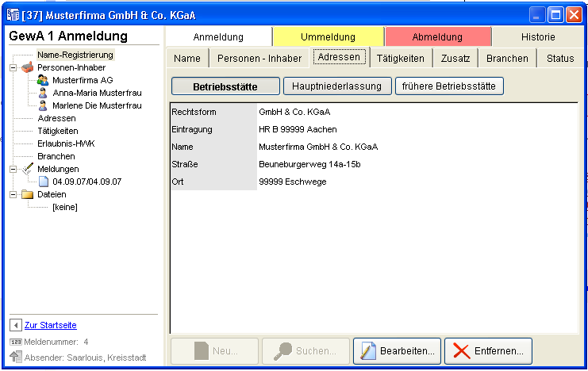Click the back arrow icon beside Zur Startseite
The image size is (588, 371).
(15, 325)
